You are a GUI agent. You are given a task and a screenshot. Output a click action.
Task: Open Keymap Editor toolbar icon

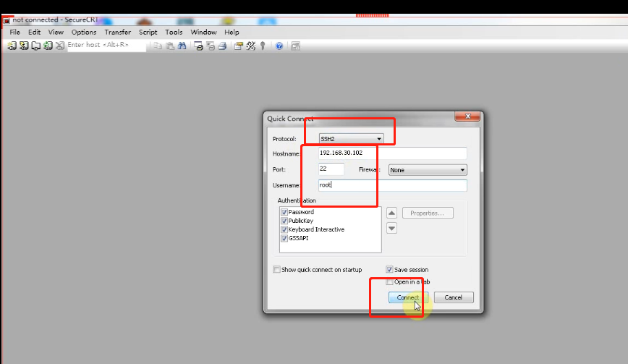click(251, 46)
